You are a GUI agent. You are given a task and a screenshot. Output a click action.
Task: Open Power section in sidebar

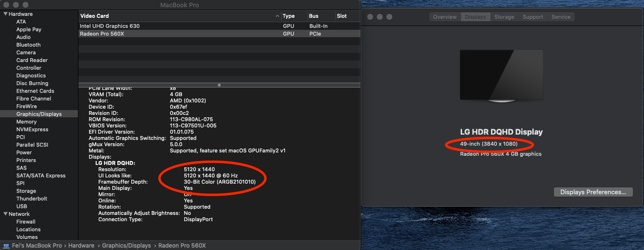pyautogui.click(x=24, y=152)
